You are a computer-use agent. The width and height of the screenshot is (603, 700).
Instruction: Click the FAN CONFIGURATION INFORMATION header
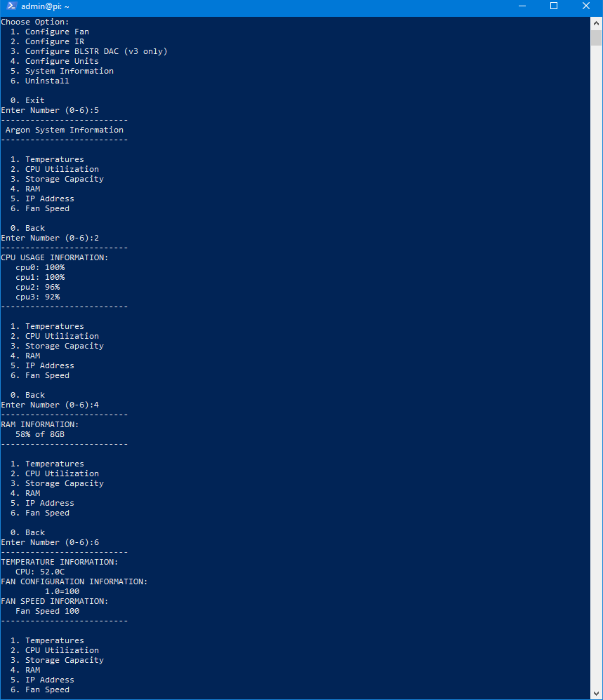click(x=74, y=581)
